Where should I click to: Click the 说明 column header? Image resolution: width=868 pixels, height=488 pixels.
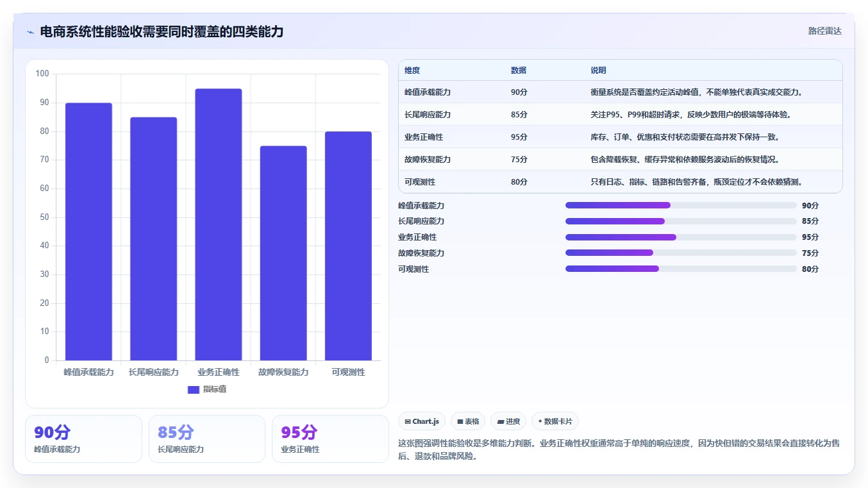pos(598,70)
